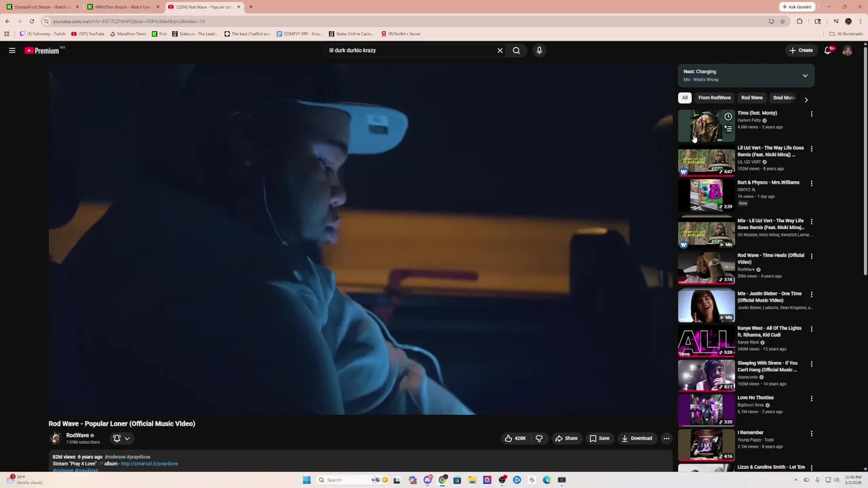868x488 pixels.
Task: Open Rod Wave - Time Heals video title
Action: coord(770,258)
